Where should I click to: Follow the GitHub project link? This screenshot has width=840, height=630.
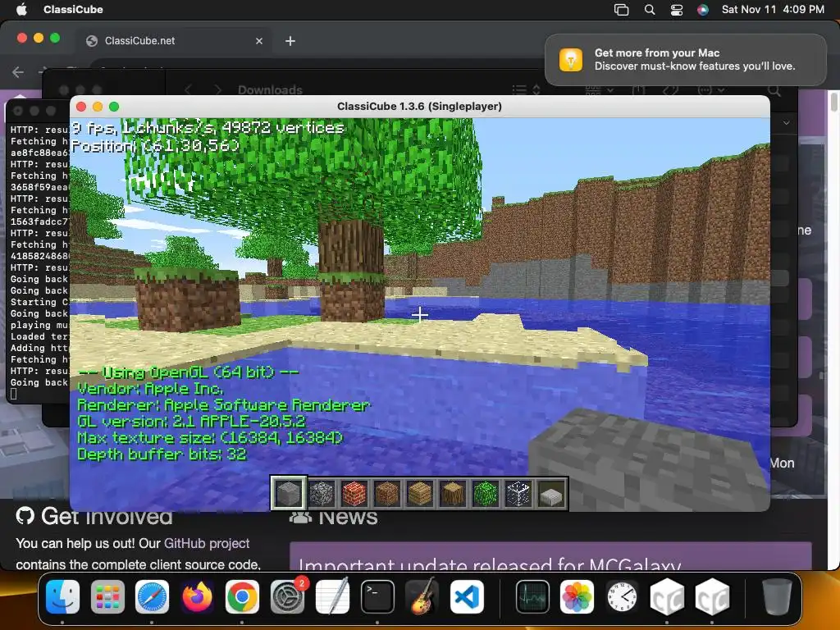pos(206,543)
